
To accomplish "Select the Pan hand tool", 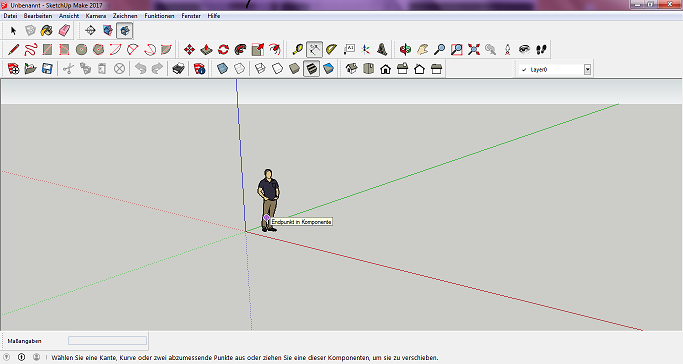I will point(423,49).
